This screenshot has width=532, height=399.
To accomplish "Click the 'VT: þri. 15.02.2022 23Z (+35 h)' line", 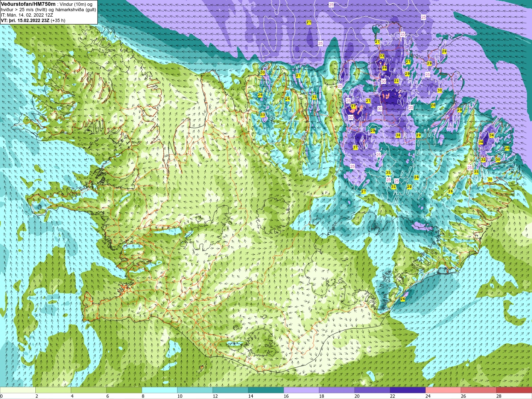I will click(33, 20).
